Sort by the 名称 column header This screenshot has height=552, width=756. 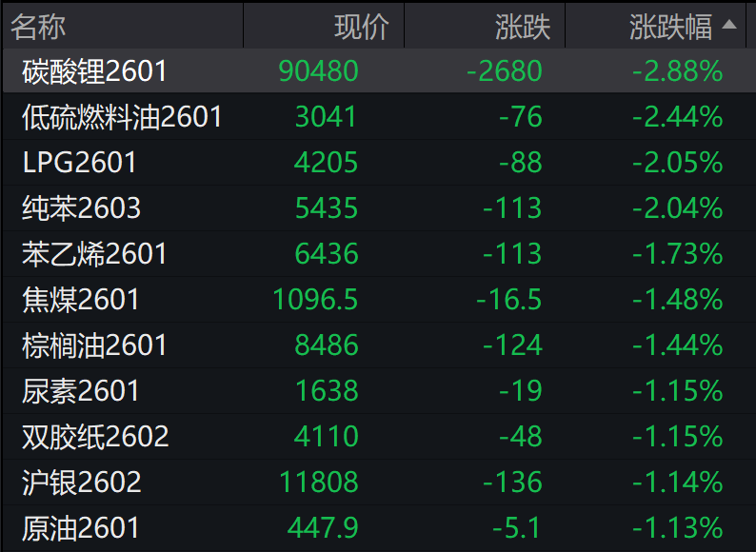[38, 27]
